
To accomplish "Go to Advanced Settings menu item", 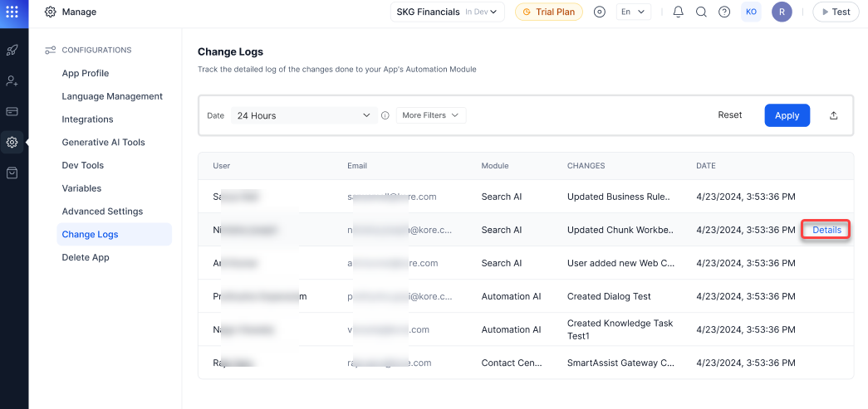I will (x=102, y=212).
